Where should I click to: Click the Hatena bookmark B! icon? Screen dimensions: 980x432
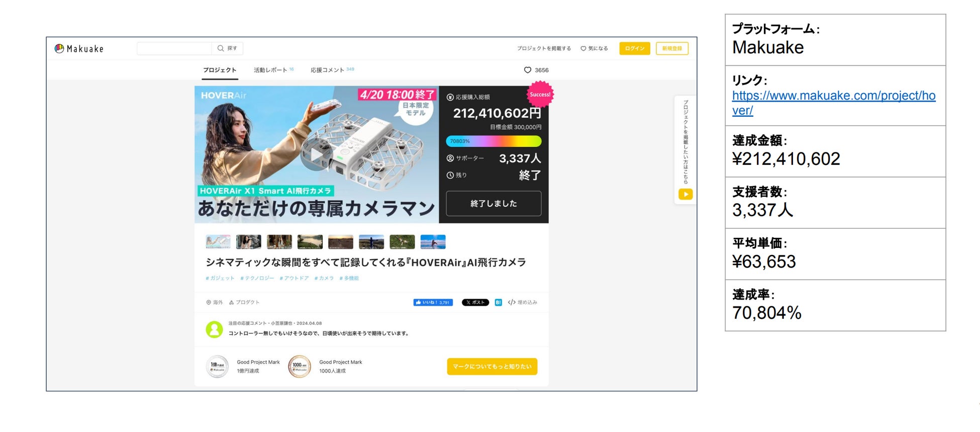tap(498, 302)
